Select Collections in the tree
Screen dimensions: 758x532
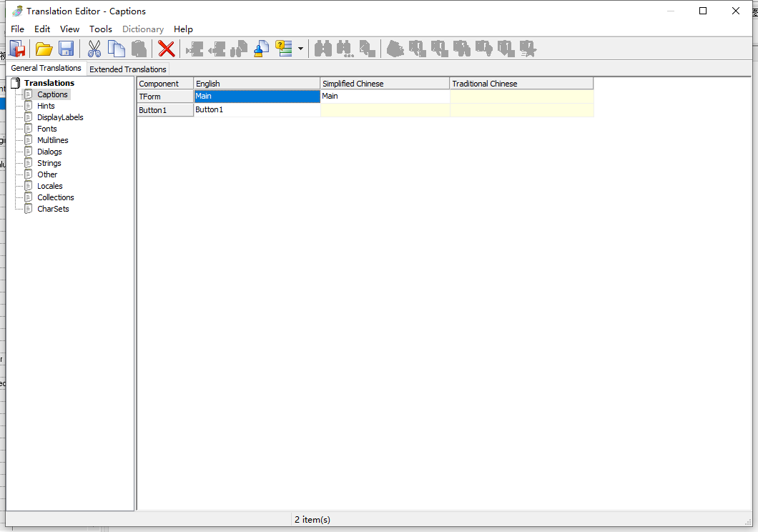(x=56, y=197)
